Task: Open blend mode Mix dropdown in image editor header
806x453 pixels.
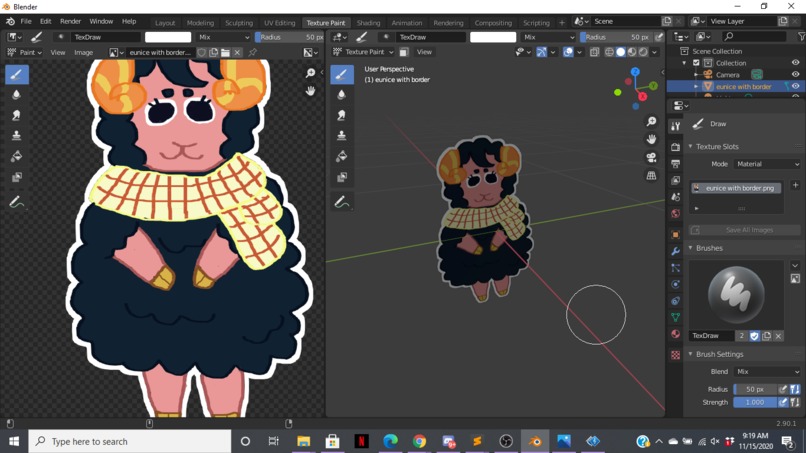Action: 223,37
